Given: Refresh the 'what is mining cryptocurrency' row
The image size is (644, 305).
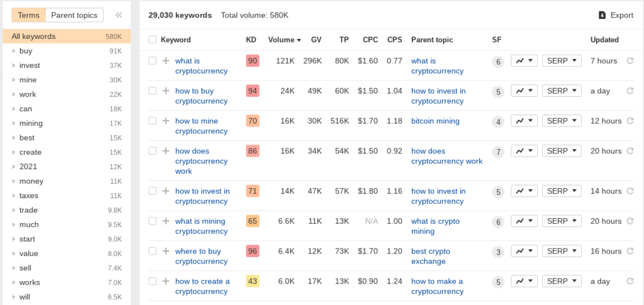Looking at the screenshot, I should click(630, 221).
